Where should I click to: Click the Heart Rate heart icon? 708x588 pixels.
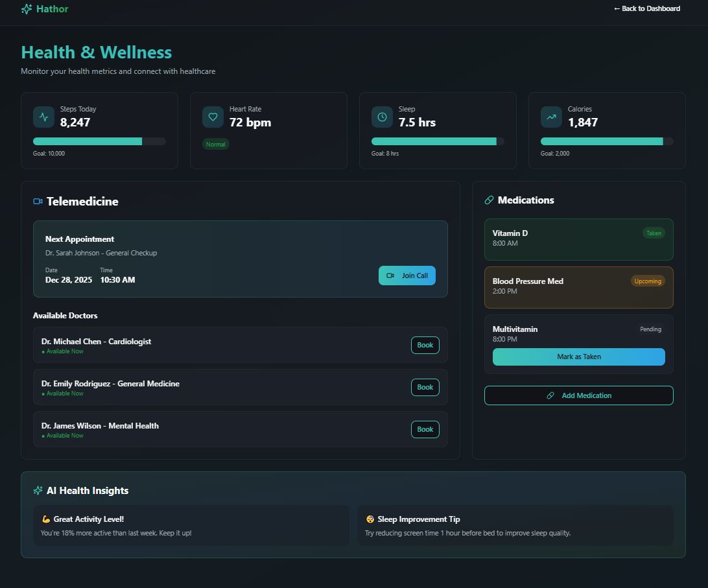(213, 117)
